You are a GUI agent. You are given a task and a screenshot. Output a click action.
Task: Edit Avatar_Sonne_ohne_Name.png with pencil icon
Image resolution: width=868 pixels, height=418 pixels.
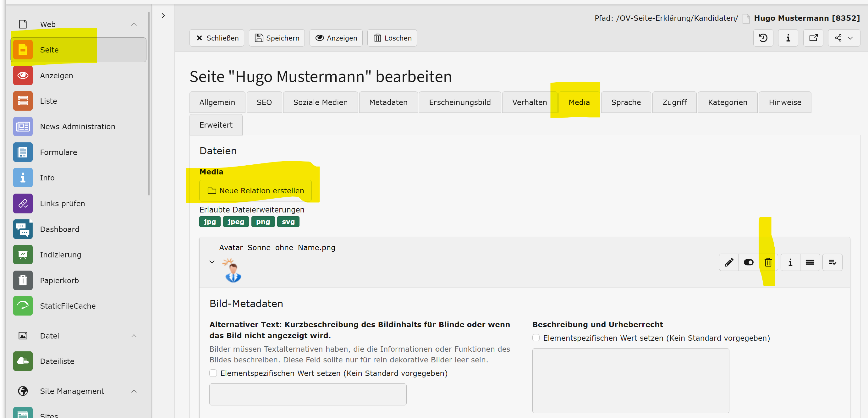coord(729,262)
